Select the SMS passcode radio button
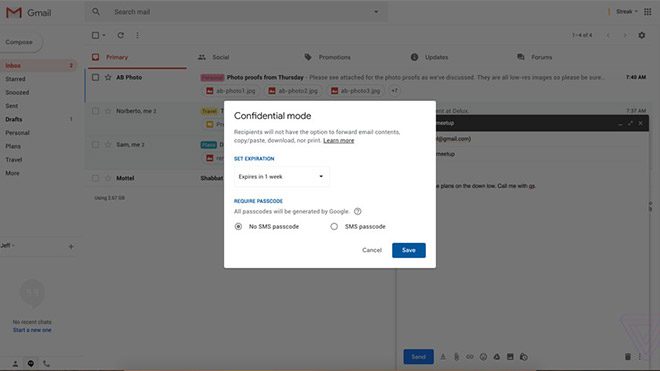The height and width of the screenshot is (371, 660). click(334, 227)
